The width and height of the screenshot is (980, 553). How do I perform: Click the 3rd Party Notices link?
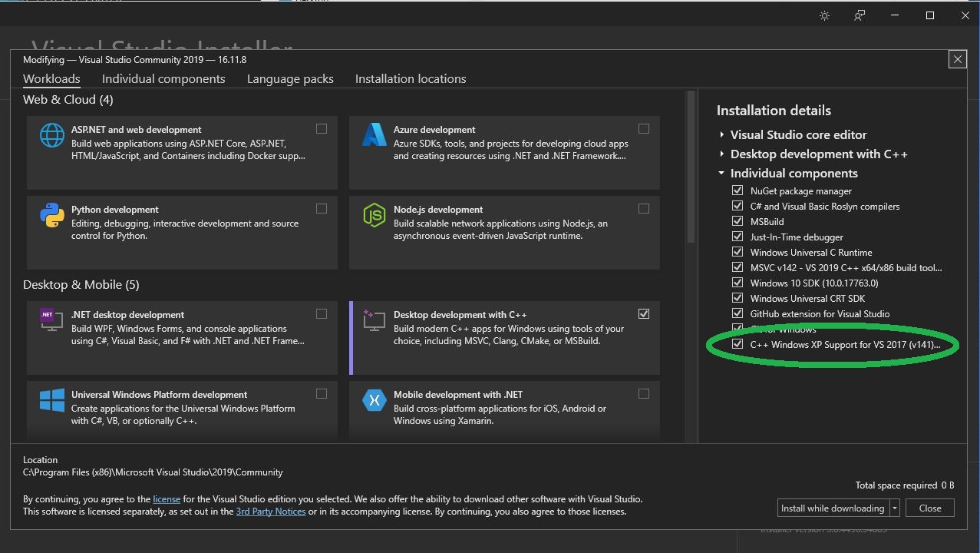[270, 511]
